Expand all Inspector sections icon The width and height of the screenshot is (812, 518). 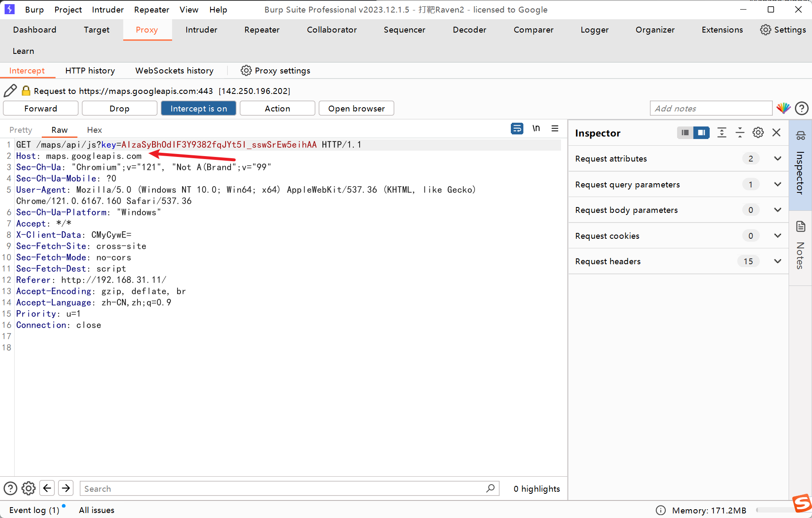click(x=722, y=133)
